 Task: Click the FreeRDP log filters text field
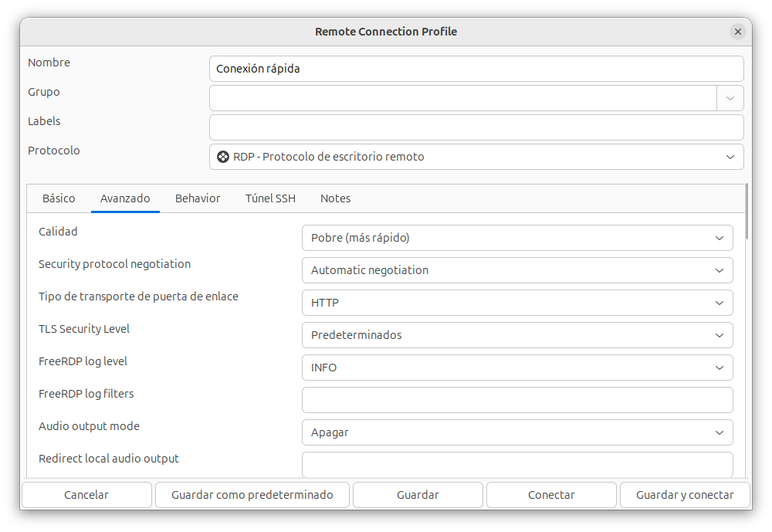(516, 400)
